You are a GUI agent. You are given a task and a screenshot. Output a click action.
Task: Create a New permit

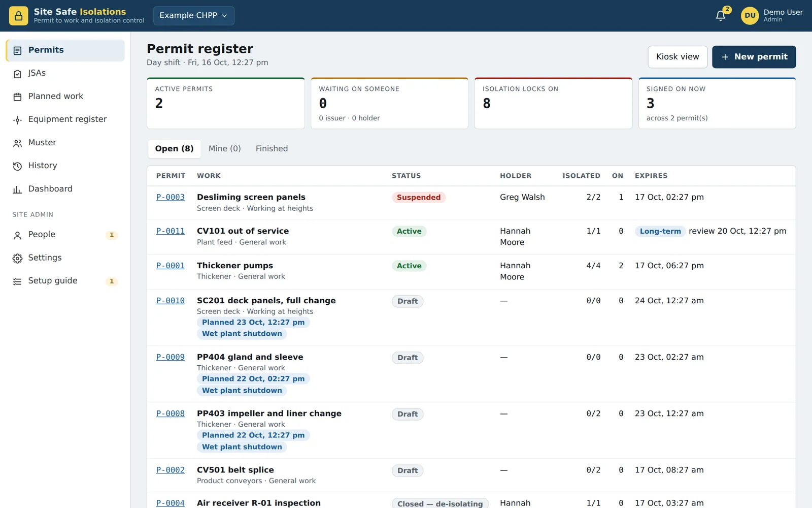pos(754,57)
